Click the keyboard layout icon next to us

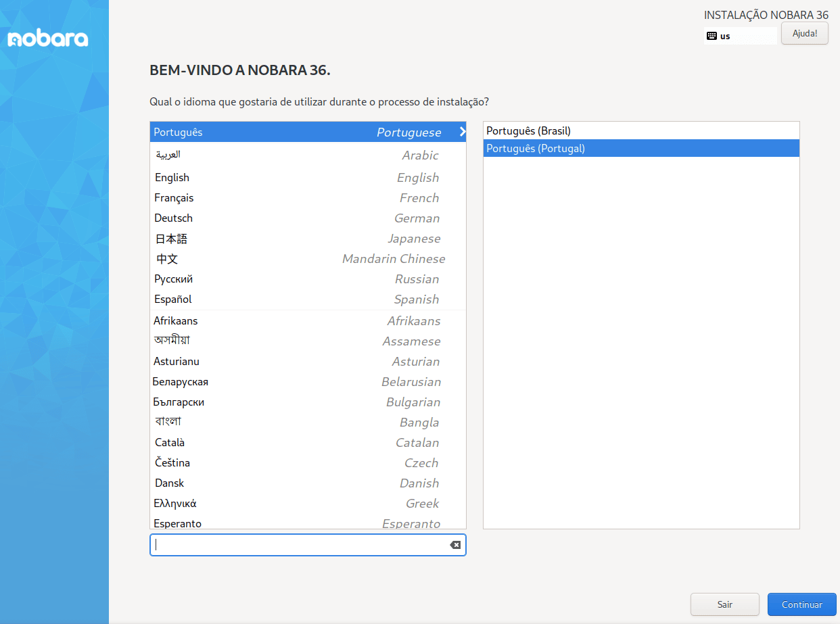(711, 36)
